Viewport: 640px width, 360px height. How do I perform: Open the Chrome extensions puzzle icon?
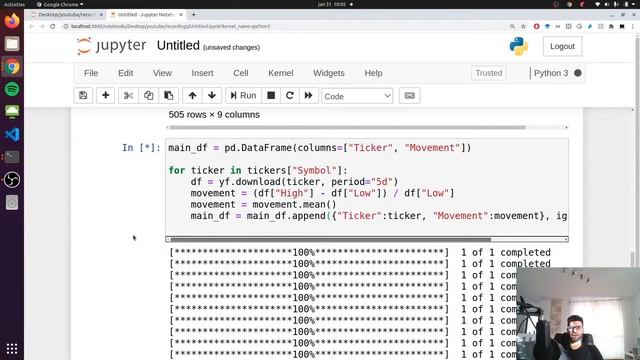tap(611, 27)
